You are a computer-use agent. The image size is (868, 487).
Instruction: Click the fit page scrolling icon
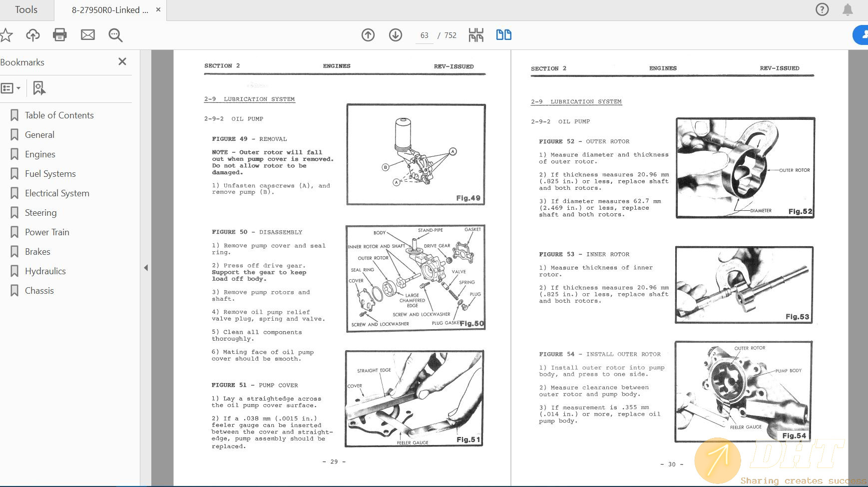pyautogui.click(x=476, y=35)
